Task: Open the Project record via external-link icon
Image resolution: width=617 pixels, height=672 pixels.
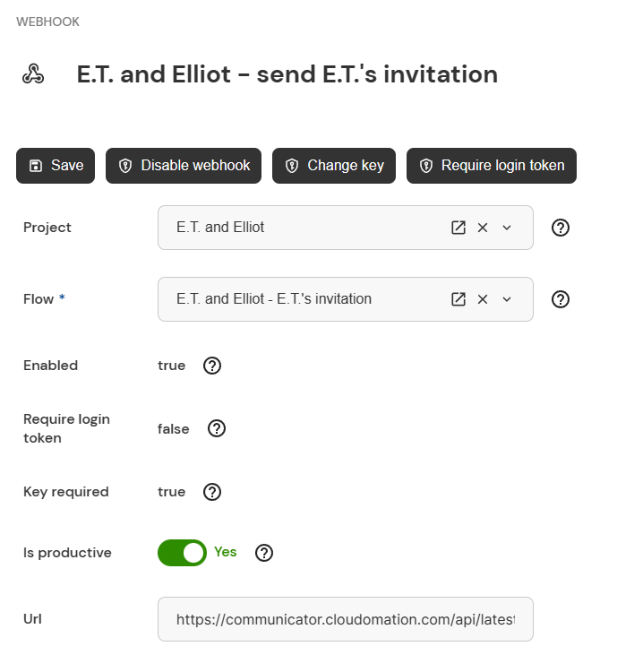Action: pyautogui.click(x=458, y=228)
